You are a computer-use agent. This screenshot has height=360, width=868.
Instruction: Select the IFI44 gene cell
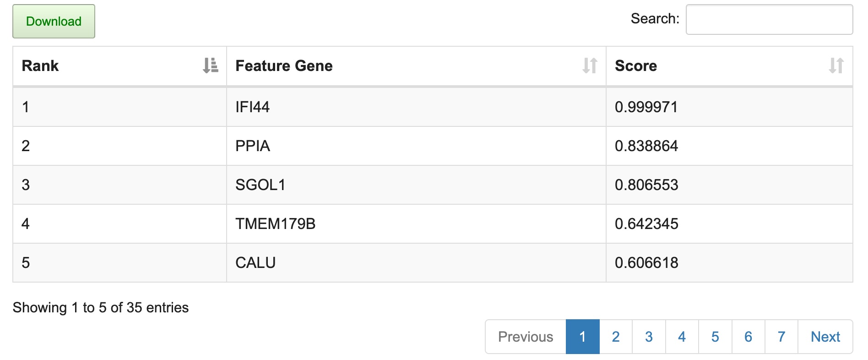416,107
